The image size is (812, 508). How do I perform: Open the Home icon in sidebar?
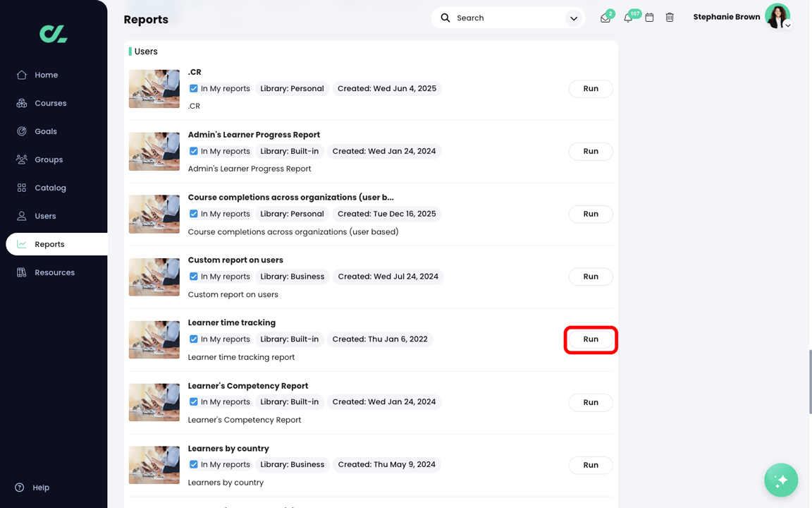22,75
